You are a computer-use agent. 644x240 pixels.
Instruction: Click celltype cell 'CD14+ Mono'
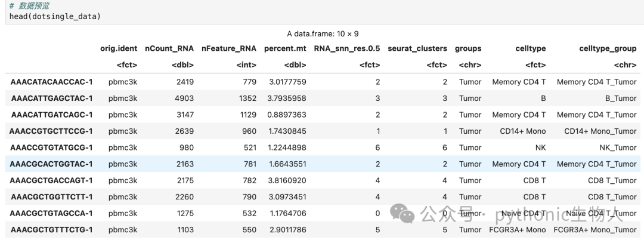pyautogui.click(x=523, y=131)
